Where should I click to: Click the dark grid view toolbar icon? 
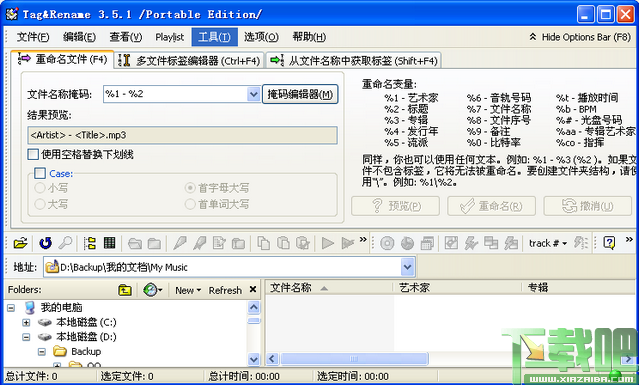(x=109, y=243)
